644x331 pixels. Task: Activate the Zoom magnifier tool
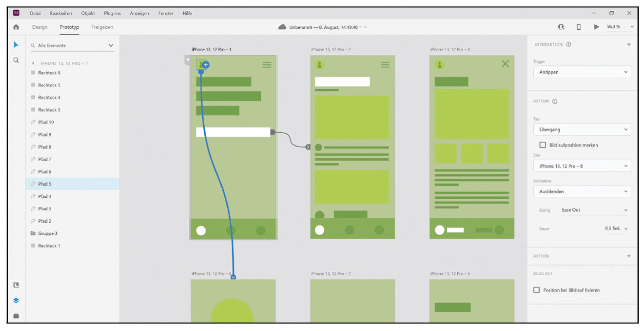pos(16,60)
